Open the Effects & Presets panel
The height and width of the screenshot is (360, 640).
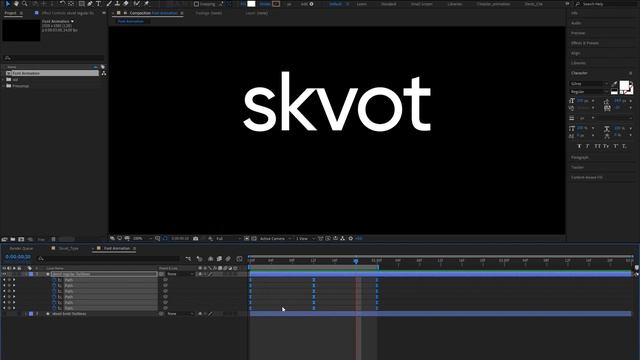(585, 43)
